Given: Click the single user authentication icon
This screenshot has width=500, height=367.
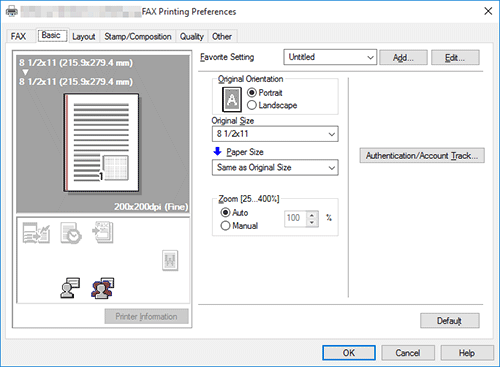Looking at the screenshot, I should tap(70, 288).
